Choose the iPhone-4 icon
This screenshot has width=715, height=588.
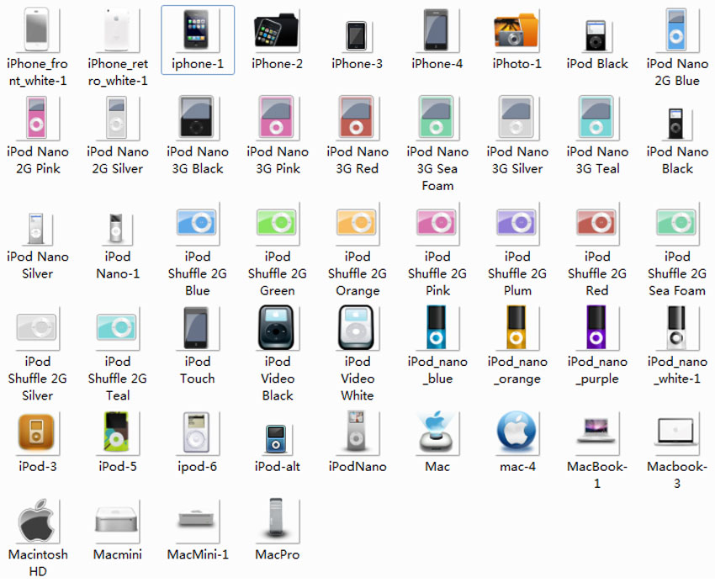coord(437,29)
